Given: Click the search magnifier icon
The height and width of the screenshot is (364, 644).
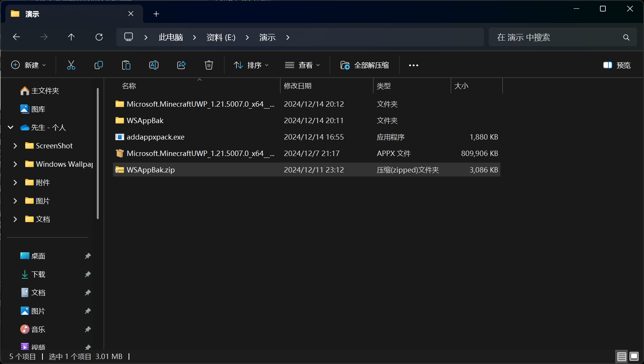Looking at the screenshot, I should pos(626,37).
